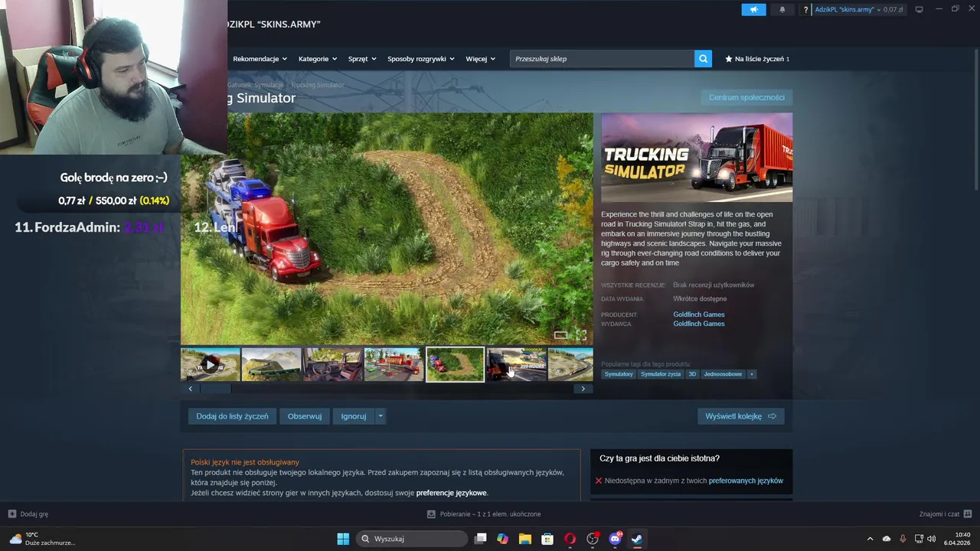Click the thumbnail strip scrollbar handle
The width and height of the screenshot is (980, 551).
[214, 389]
